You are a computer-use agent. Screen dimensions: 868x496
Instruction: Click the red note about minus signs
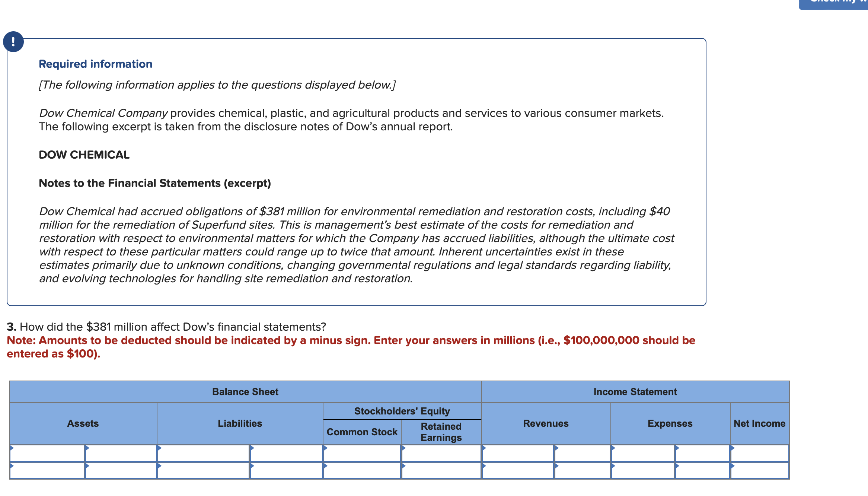click(351, 347)
